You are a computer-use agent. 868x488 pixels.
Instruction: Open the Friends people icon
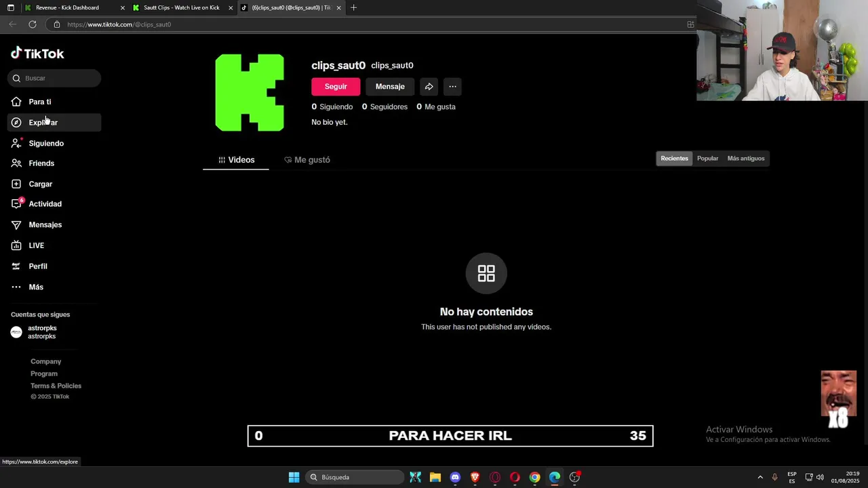tap(16, 163)
